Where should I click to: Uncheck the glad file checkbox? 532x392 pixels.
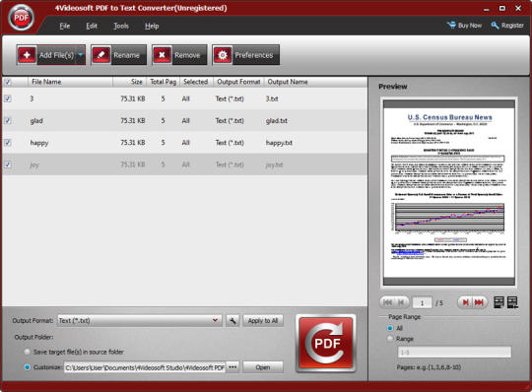click(x=8, y=121)
